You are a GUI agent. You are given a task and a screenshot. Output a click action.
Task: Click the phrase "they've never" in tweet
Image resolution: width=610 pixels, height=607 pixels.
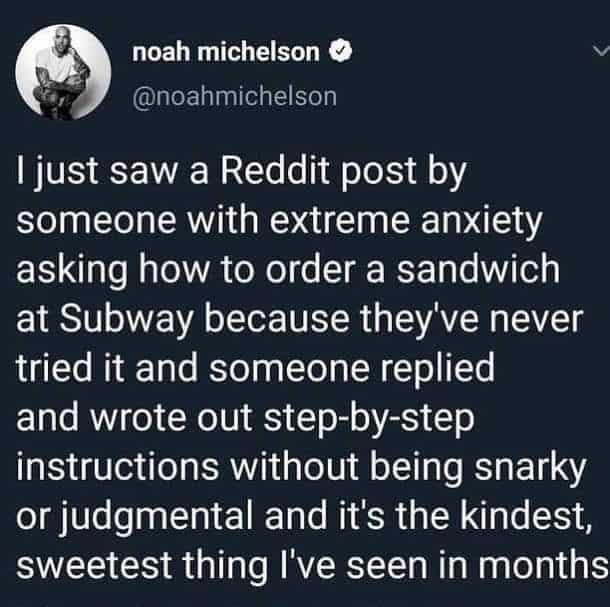[x=472, y=321]
